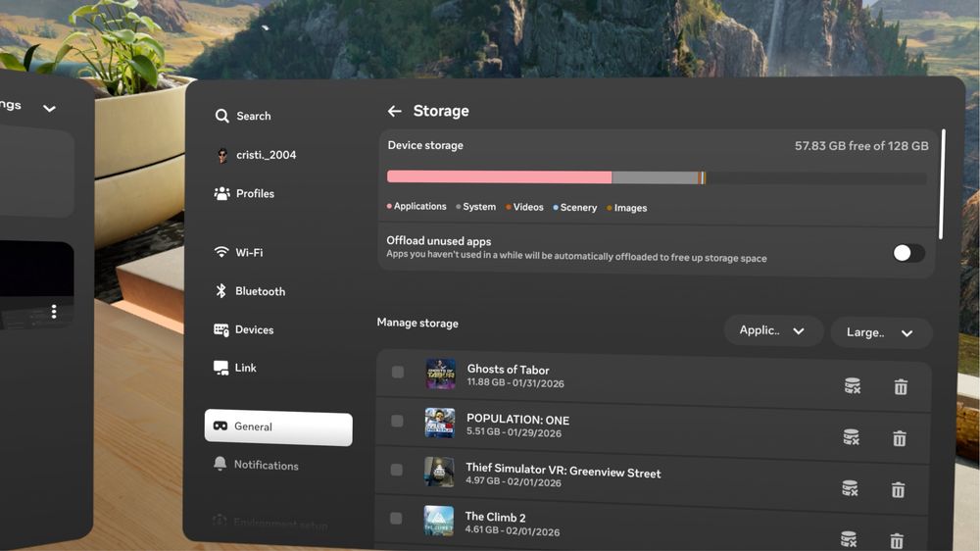Check the POPULATION: ONE checkbox
This screenshot has height=551, width=980.
(397, 421)
